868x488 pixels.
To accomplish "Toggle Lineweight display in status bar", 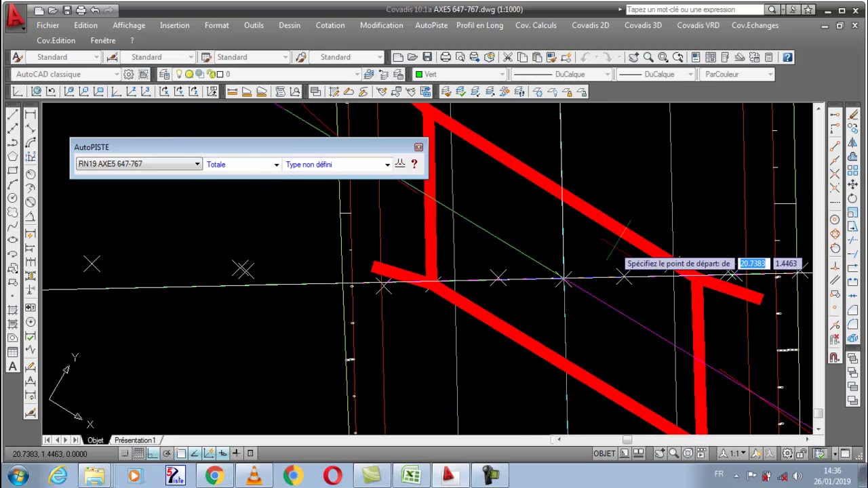I will (236, 453).
